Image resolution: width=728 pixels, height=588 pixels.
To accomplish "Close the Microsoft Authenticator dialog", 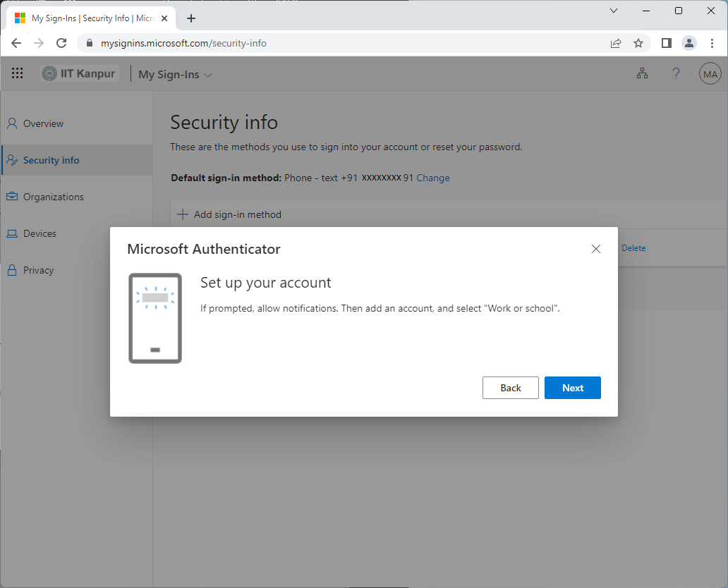I will click(595, 249).
